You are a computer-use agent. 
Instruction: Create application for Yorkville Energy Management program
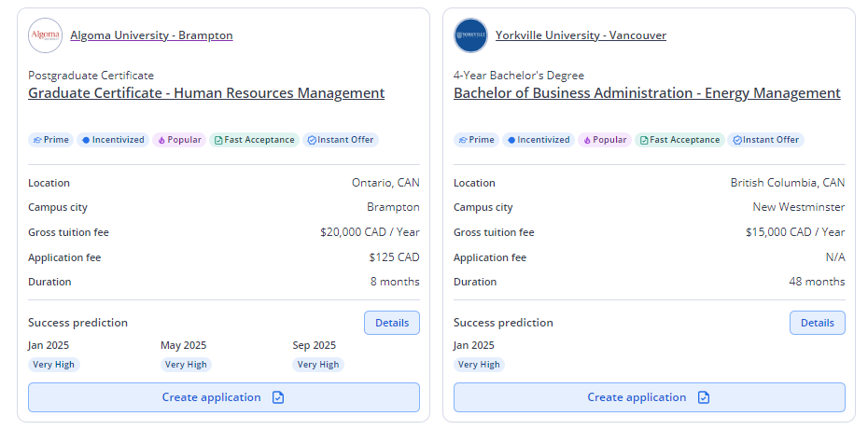click(x=650, y=397)
